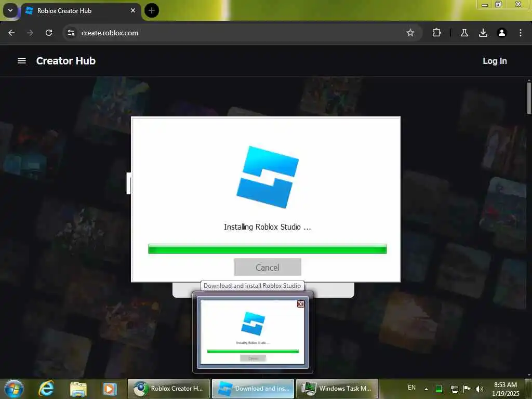Select the installer window preview thumbnail
Screen dimensions: 532x399
point(252,332)
